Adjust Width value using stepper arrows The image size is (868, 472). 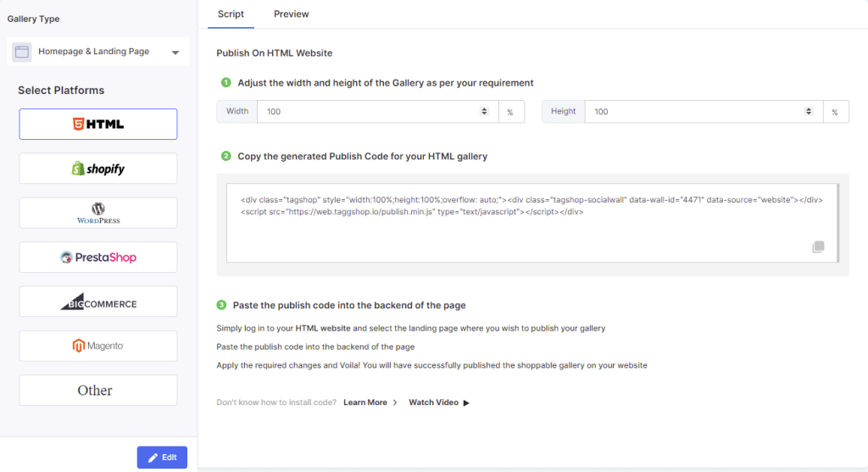[484, 111]
